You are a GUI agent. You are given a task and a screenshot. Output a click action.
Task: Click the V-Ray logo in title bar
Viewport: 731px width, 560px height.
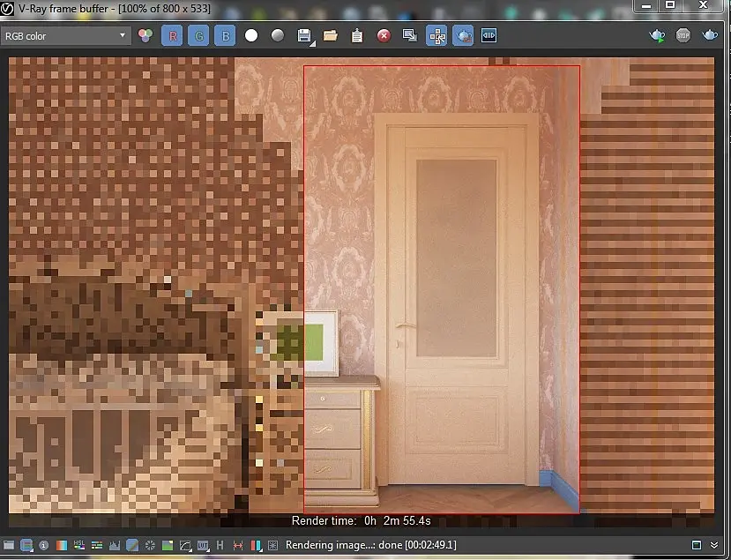tap(7, 9)
